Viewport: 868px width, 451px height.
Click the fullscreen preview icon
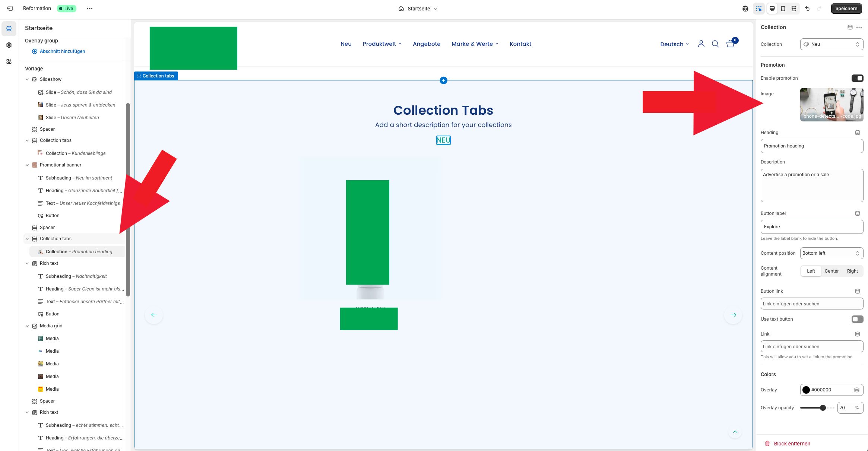tap(794, 9)
